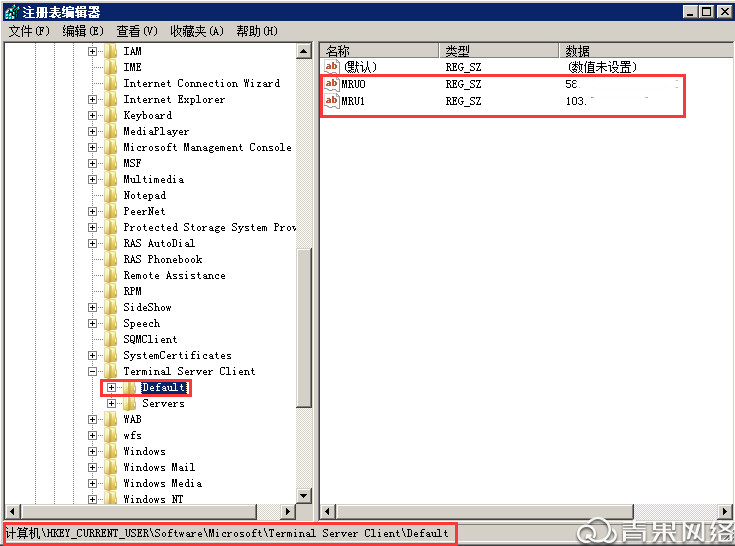Maximize the Registry Editor window
This screenshot has width=735, height=546.
tap(707, 12)
